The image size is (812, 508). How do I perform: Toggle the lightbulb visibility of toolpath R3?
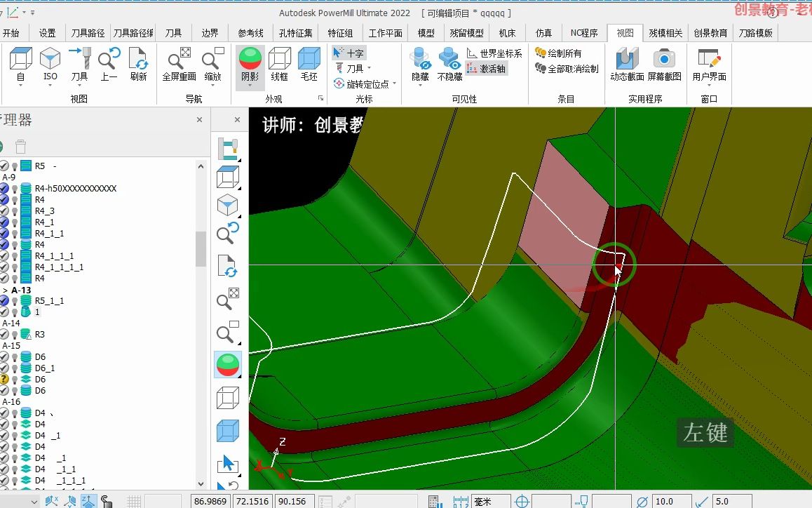(x=15, y=335)
